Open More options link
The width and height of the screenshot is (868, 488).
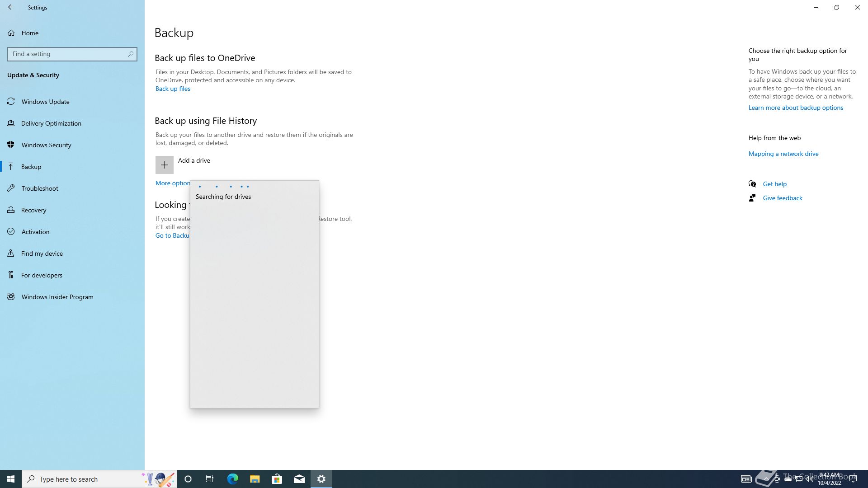[x=173, y=183]
